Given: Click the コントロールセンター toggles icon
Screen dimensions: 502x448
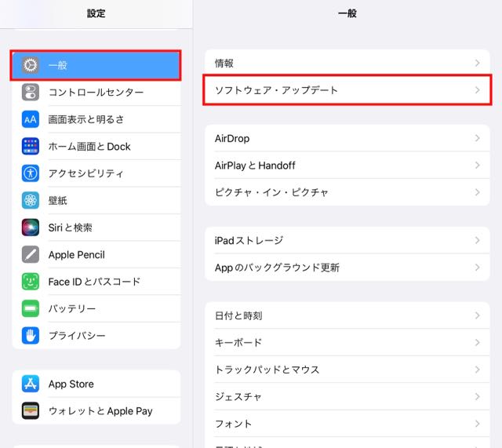Looking at the screenshot, I should (31, 93).
